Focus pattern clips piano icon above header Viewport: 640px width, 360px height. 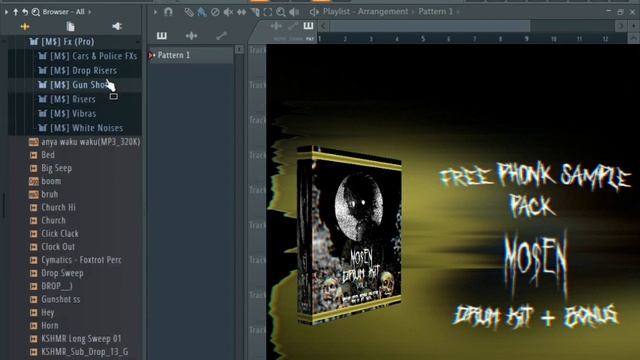pyautogui.click(x=309, y=26)
